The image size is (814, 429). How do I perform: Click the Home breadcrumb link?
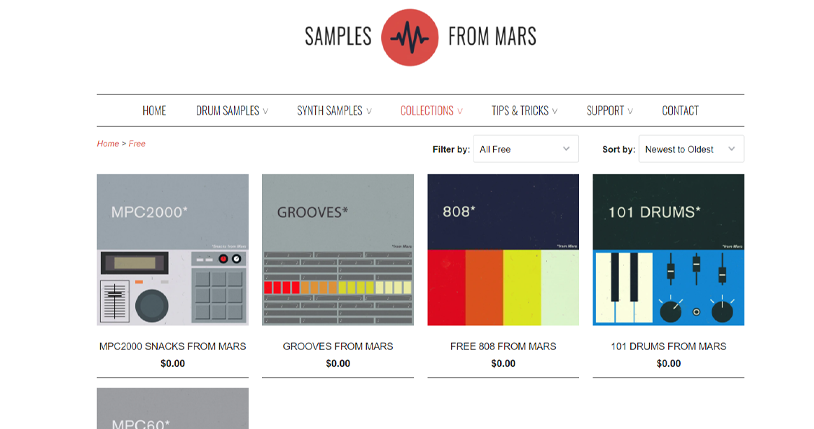(108, 144)
